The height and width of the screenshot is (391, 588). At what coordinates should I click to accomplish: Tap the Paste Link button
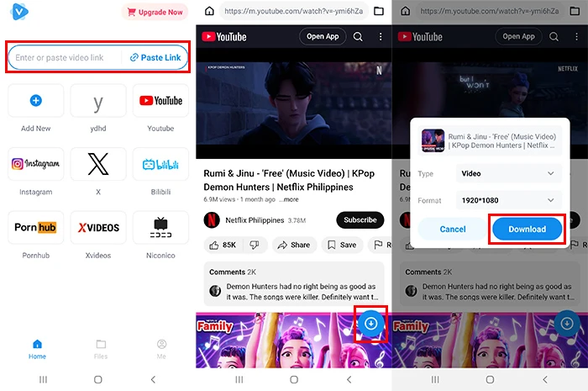tap(155, 57)
